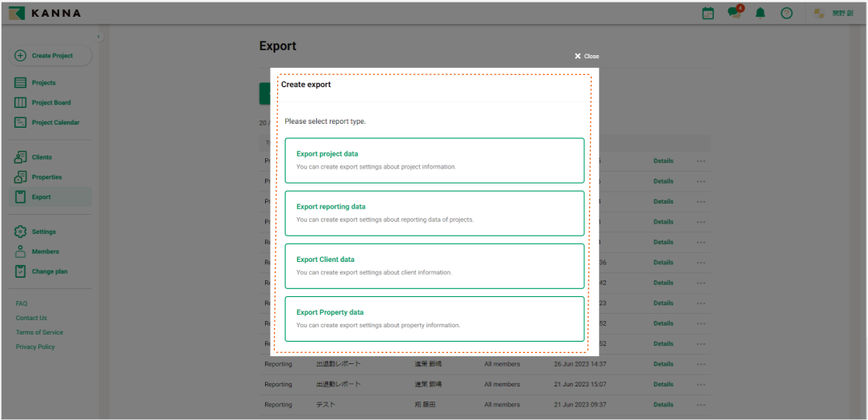This screenshot has height=420, width=868.
Task: Click the Members person icon in sidebar
Action: click(x=21, y=252)
